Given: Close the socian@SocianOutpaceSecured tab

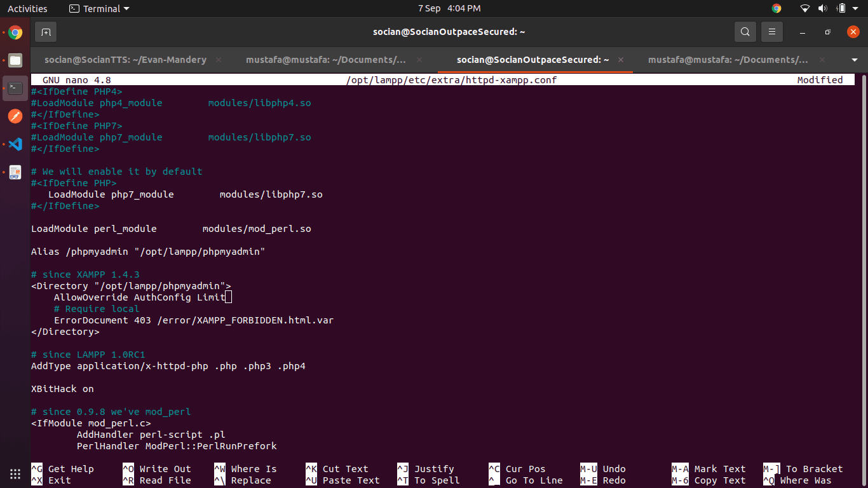Looking at the screenshot, I should tap(621, 60).
